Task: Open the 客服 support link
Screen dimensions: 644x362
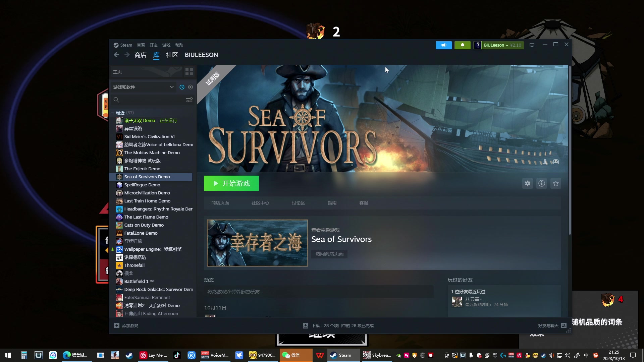Action: pos(364,203)
